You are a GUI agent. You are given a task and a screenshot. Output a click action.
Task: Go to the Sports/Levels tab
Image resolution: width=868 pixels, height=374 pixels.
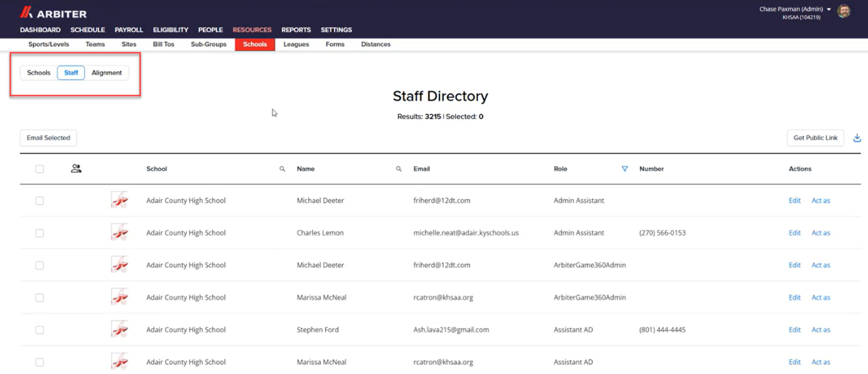point(49,45)
